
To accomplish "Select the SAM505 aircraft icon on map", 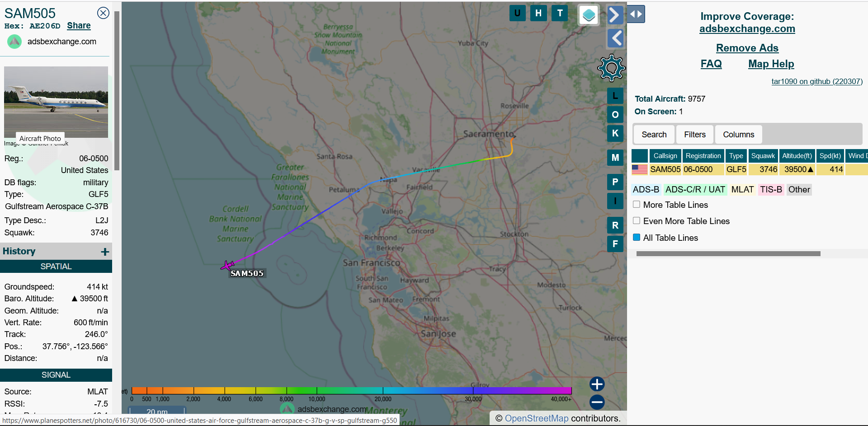I will [x=227, y=265].
